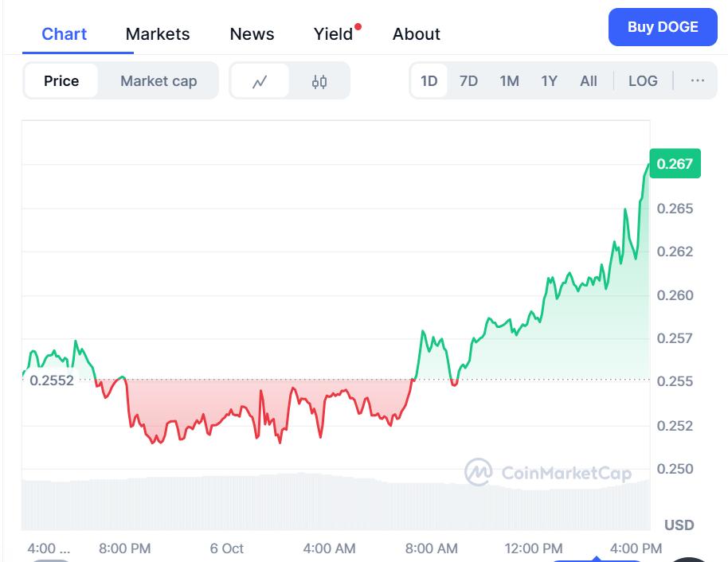
Task: Open the Markets tab
Action: [158, 34]
